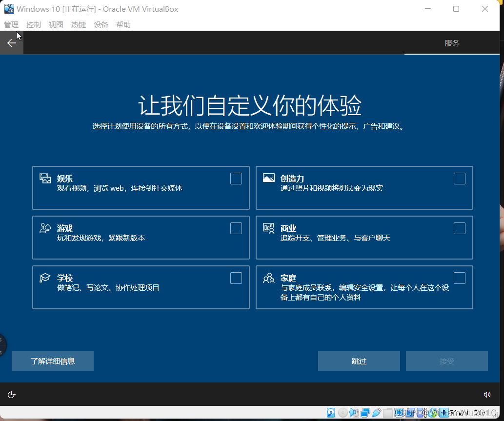Click the optical disc status icon
This screenshot has height=421, width=504.
(x=343, y=413)
